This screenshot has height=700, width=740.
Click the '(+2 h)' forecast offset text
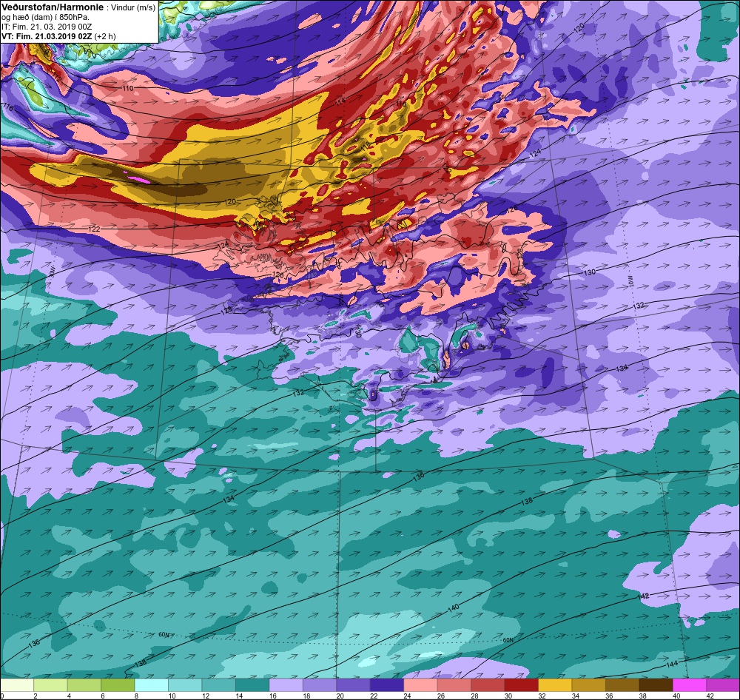click(105, 36)
